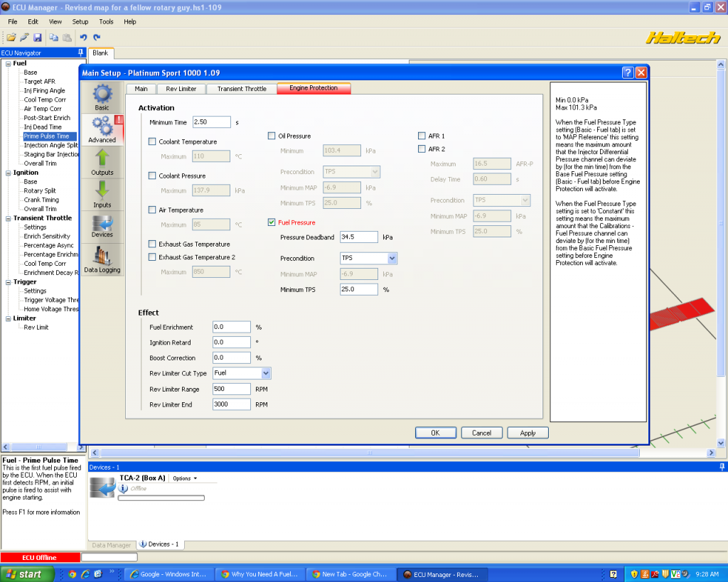Click the Open file toolbar icon
The image size is (728, 582).
(x=11, y=38)
